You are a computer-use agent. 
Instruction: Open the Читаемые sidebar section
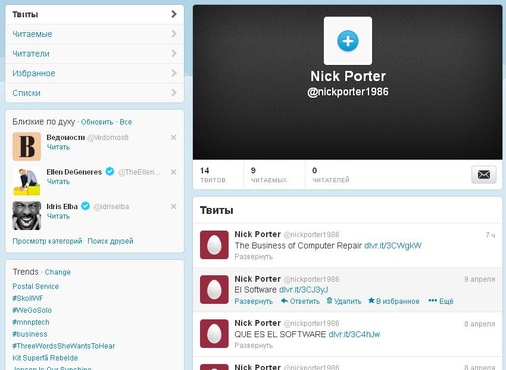(x=95, y=34)
